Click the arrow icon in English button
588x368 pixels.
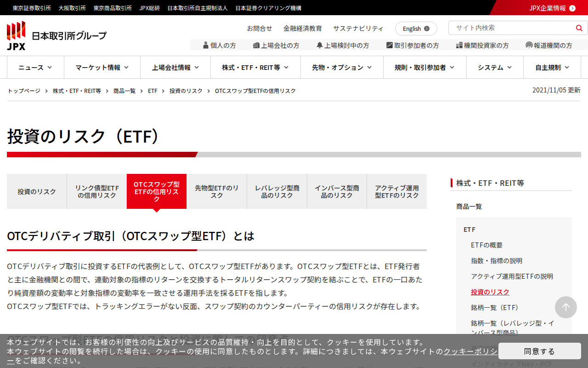click(x=427, y=29)
